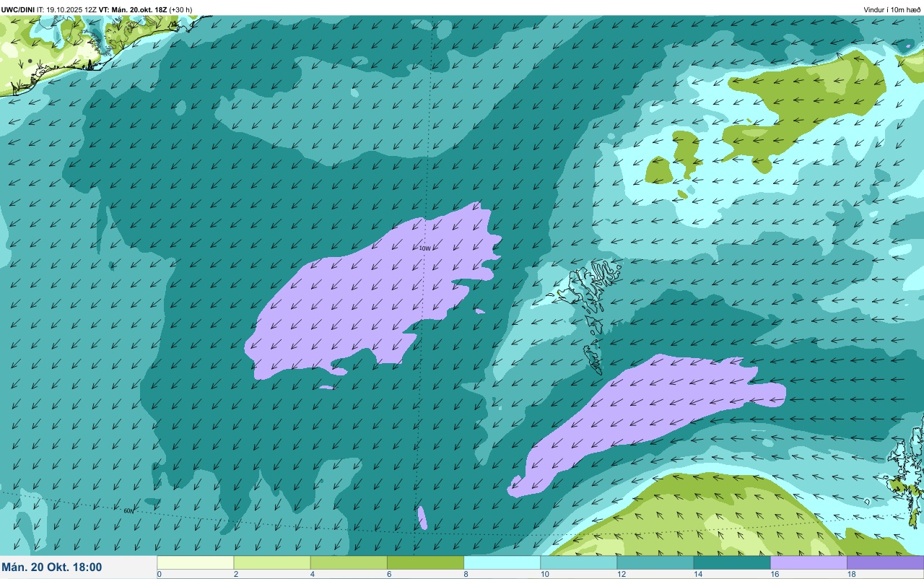Click the 12–14 medium teal legend swatch
Image resolution: width=924 pixels, height=579 pixels.
(655, 562)
